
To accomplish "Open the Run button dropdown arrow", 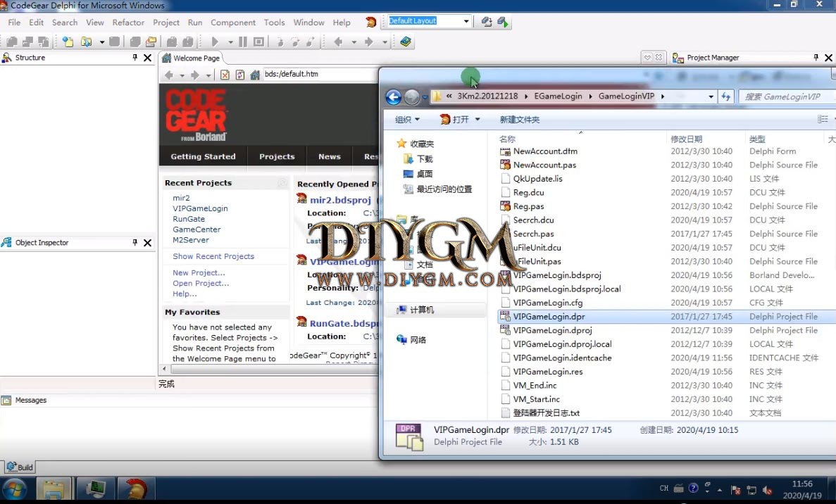I will coord(230,42).
